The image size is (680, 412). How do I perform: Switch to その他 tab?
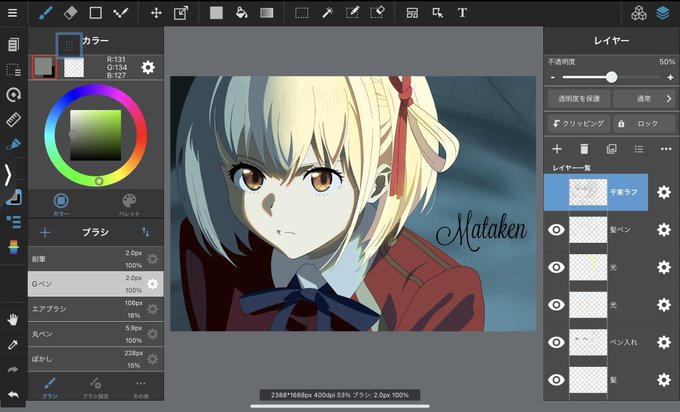(141, 388)
